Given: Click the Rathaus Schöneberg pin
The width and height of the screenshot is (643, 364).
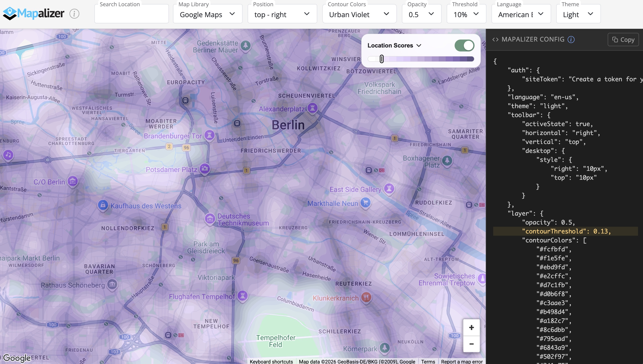Looking at the screenshot, I should 112,284.
